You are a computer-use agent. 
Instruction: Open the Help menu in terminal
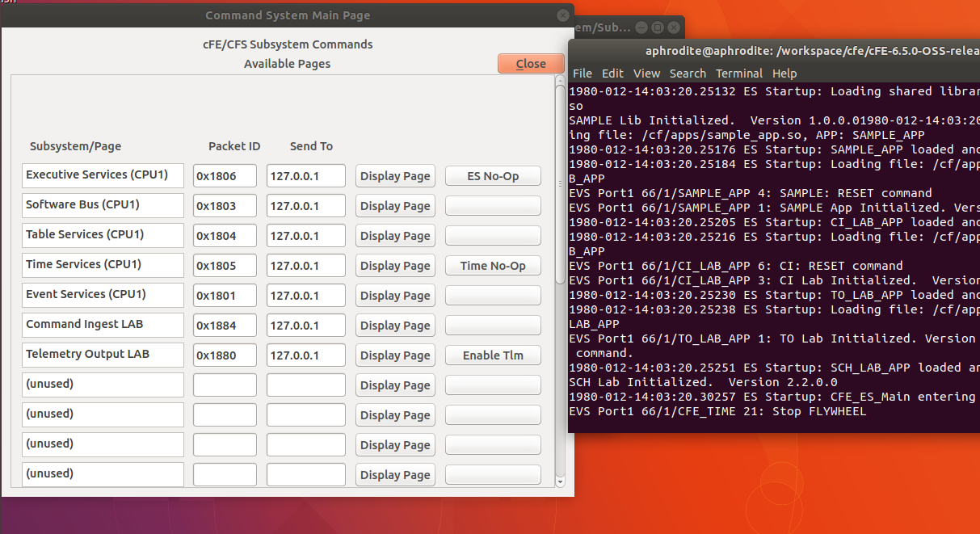(x=784, y=74)
